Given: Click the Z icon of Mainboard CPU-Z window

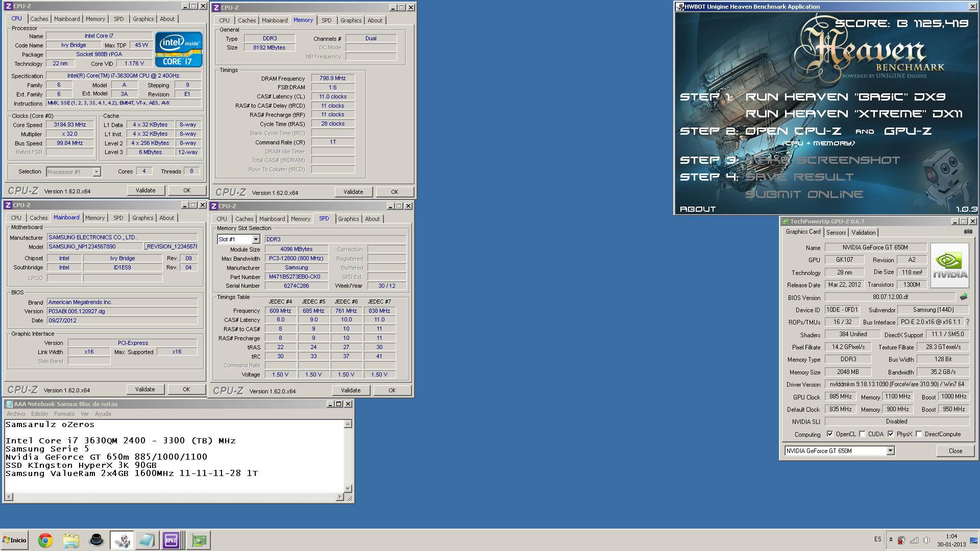Looking at the screenshot, I should [x=8, y=205].
